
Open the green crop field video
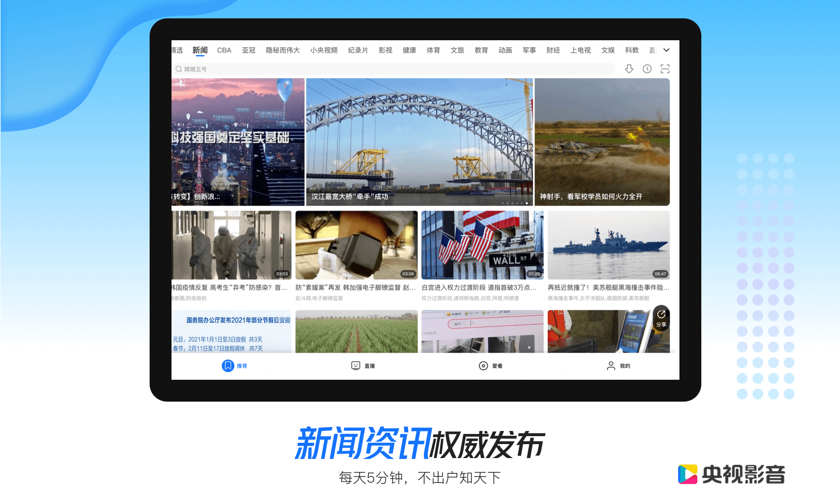pos(357,332)
